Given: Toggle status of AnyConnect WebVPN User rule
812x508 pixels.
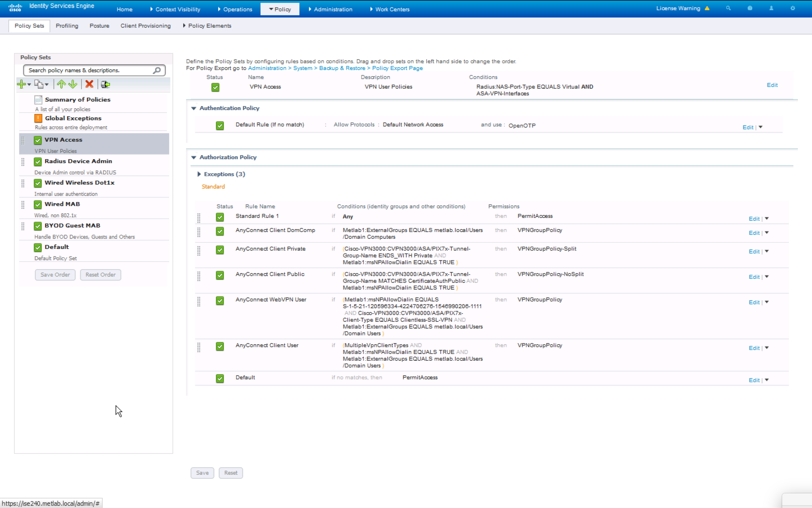Looking at the screenshot, I should point(220,301).
